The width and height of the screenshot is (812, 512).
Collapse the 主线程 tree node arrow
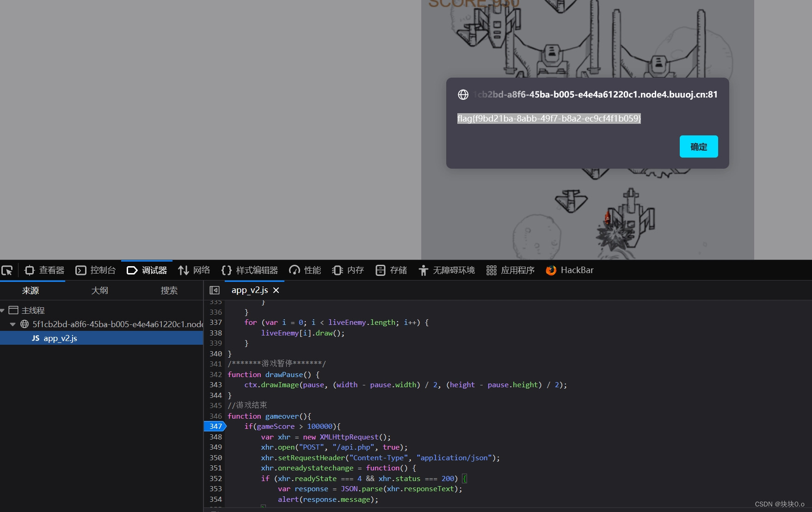pyautogui.click(x=3, y=311)
